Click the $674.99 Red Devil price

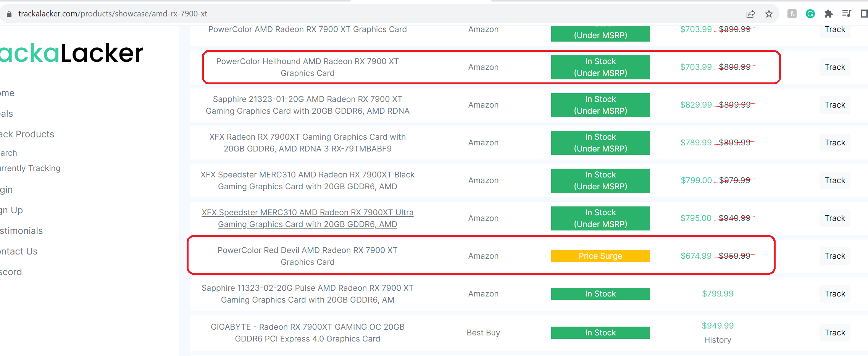696,256
